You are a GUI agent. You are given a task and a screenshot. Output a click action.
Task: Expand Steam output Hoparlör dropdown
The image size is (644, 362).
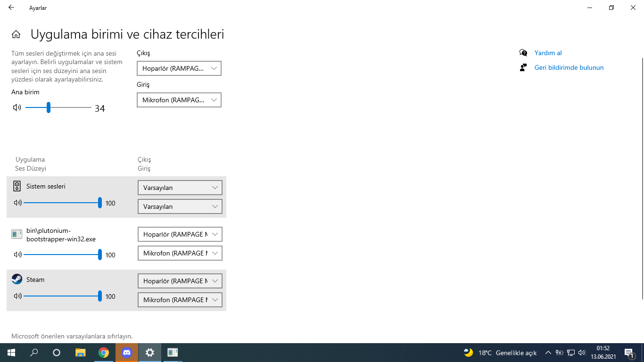(180, 281)
